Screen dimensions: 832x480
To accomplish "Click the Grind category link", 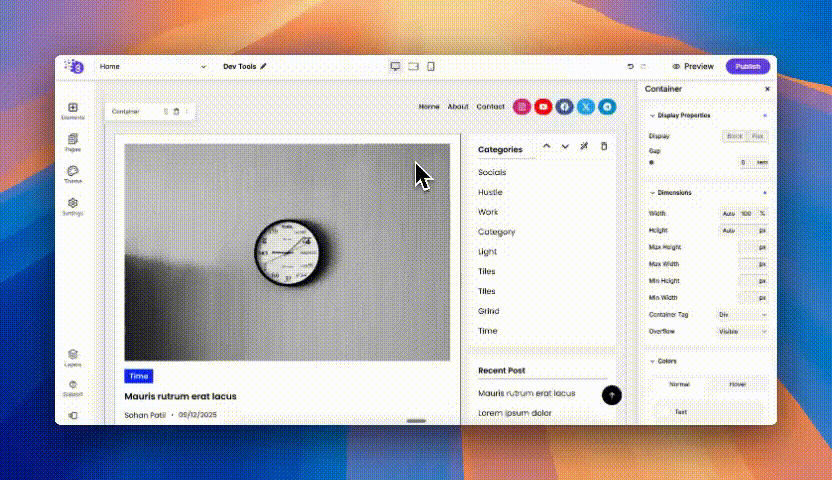I will [488, 311].
